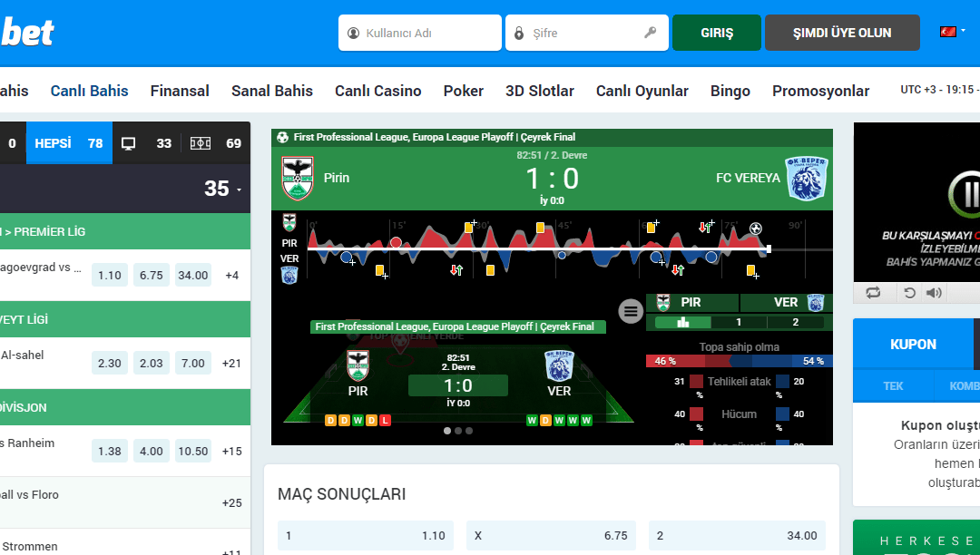
Task: Click the ŞIMDI ÜYE OLUN signup button
Action: coord(842,33)
